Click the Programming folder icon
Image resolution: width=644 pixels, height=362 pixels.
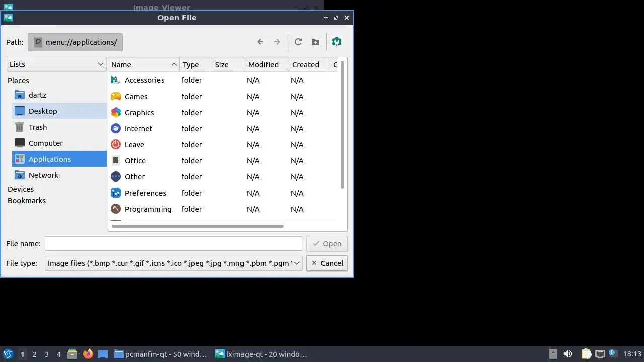pyautogui.click(x=116, y=209)
